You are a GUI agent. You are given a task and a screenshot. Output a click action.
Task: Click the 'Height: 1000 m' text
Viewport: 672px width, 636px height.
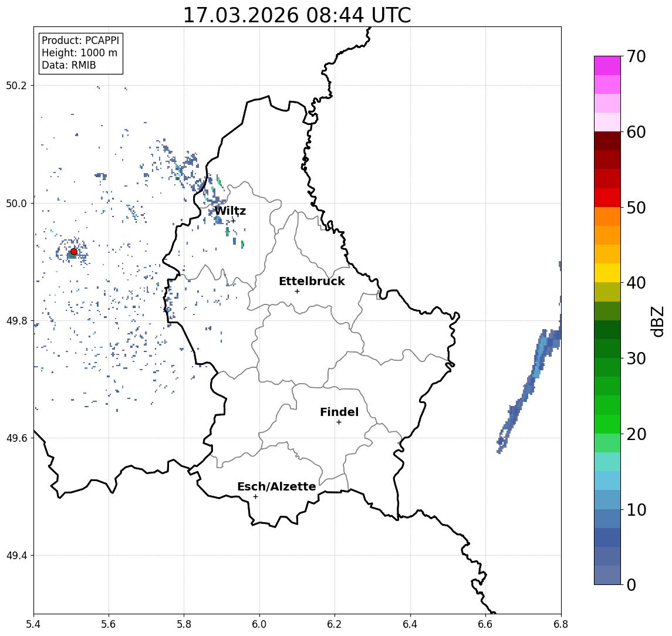coord(79,53)
